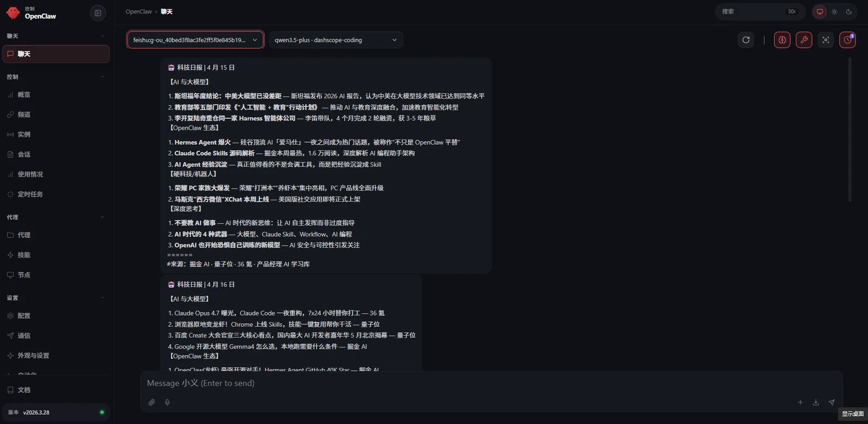This screenshot has height=424, width=868.
Task: Send the message with the paper-plane icon
Action: tap(832, 402)
